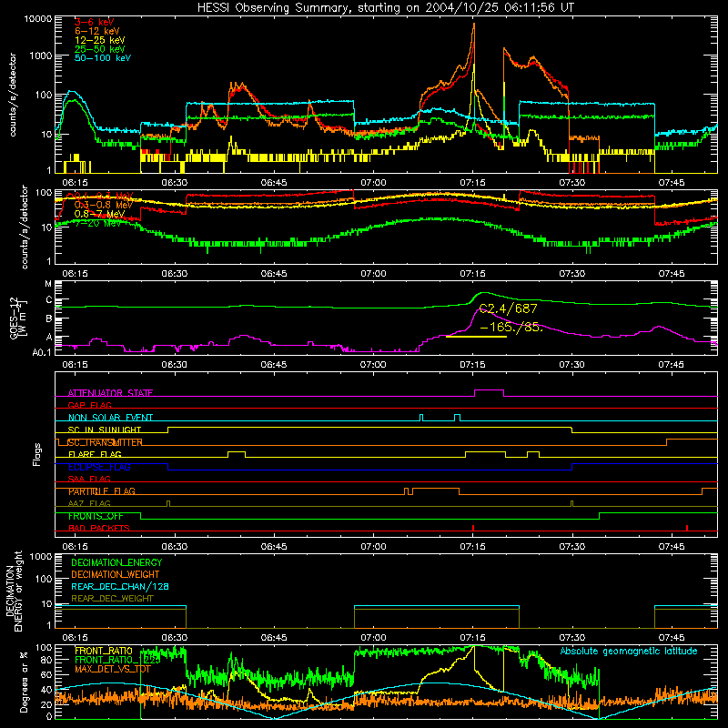Viewport: 728px width, 728px height.
Task: Click the "FLARE_FLAG" label
Action: click(95, 454)
